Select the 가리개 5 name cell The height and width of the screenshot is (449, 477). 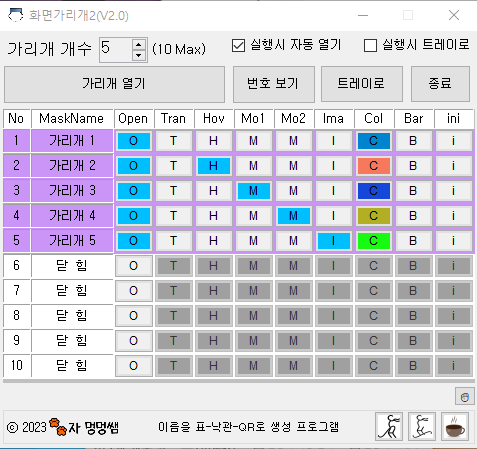[72, 241]
